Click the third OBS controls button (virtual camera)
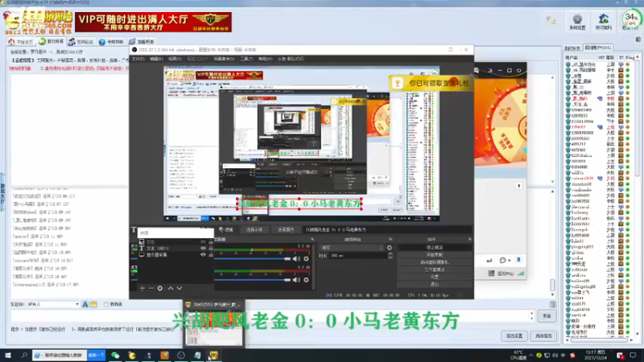644x362 pixels. [434, 262]
